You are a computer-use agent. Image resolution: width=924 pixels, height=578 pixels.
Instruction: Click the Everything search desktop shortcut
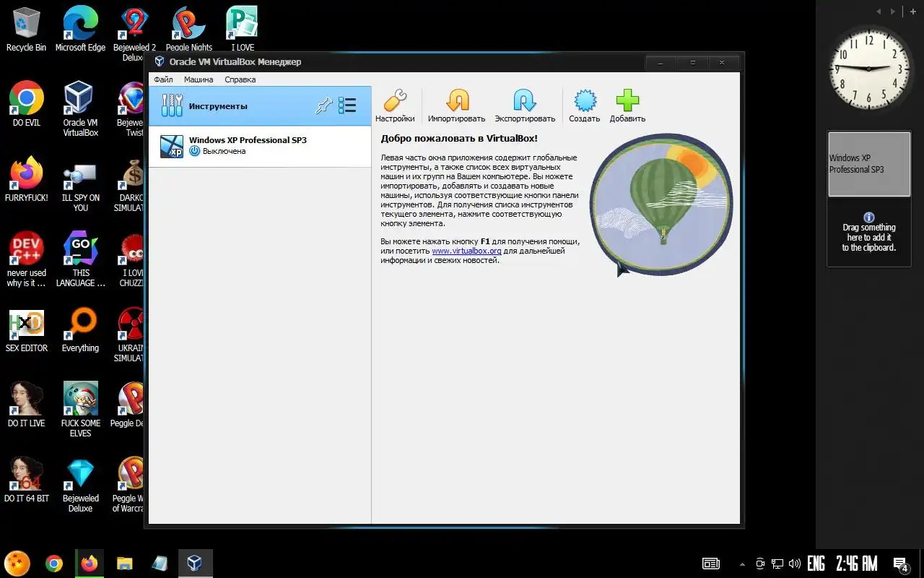(x=80, y=329)
